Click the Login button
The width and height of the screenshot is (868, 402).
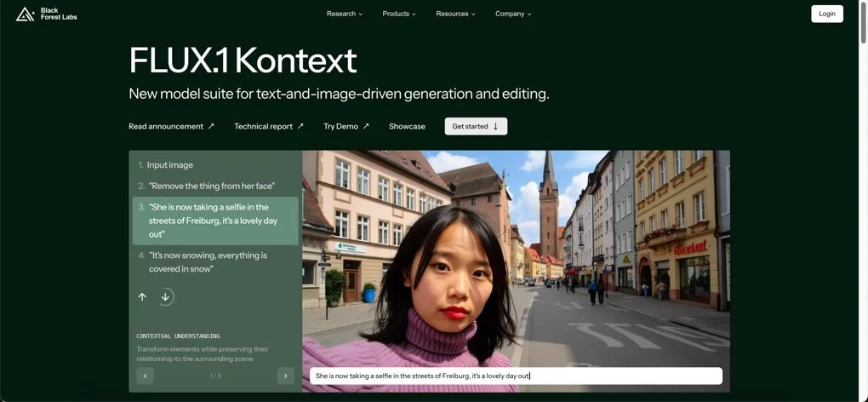(x=827, y=14)
